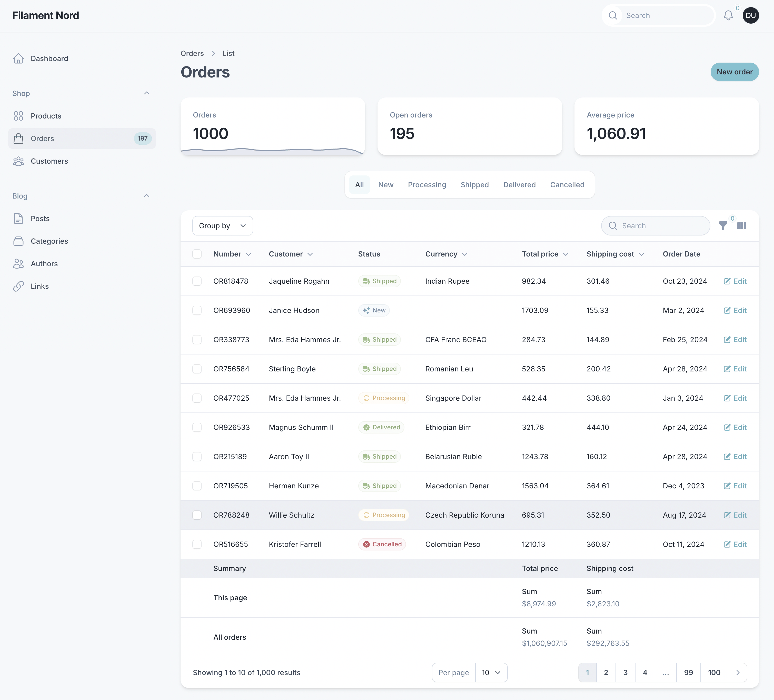Click the Products grid icon in sidebar
The width and height of the screenshot is (774, 700).
pos(18,116)
